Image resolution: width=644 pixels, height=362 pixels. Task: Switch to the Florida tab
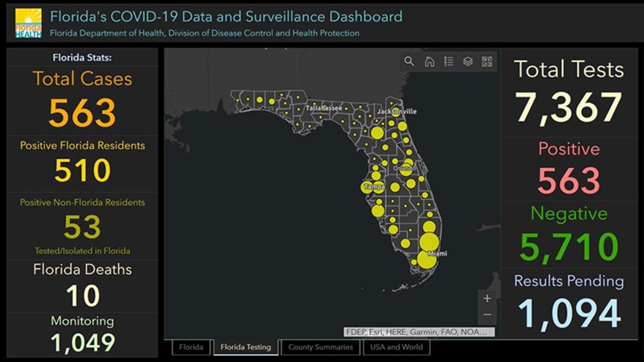[x=191, y=347]
